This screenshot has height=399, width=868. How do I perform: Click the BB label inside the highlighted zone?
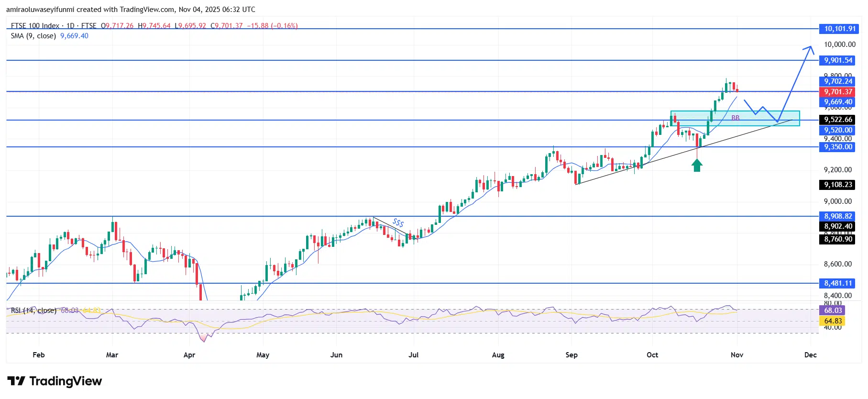click(x=736, y=118)
